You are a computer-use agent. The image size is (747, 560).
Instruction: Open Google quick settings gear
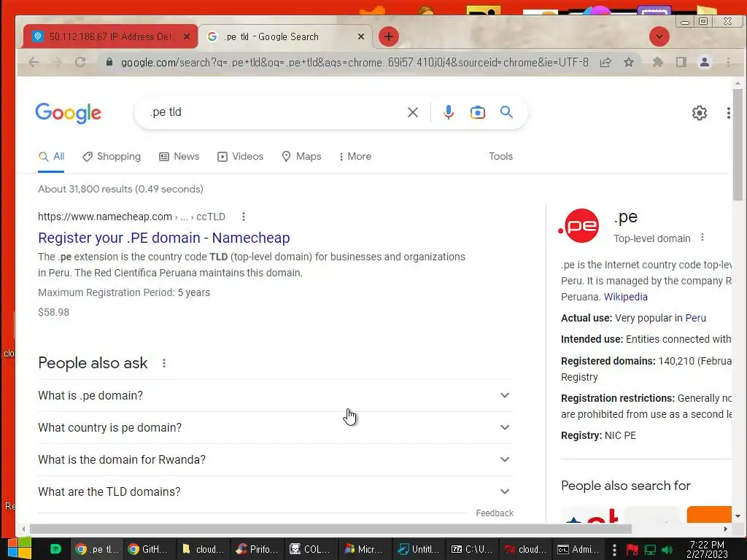699,113
